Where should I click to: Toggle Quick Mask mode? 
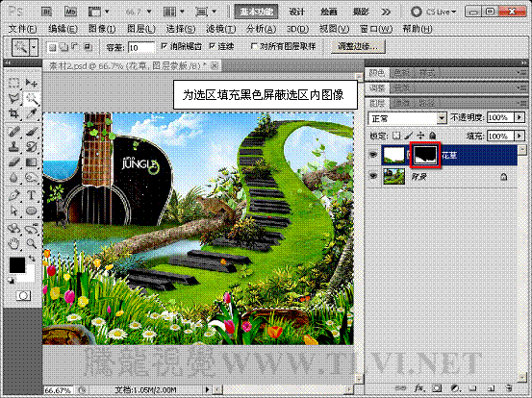point(23,296)
